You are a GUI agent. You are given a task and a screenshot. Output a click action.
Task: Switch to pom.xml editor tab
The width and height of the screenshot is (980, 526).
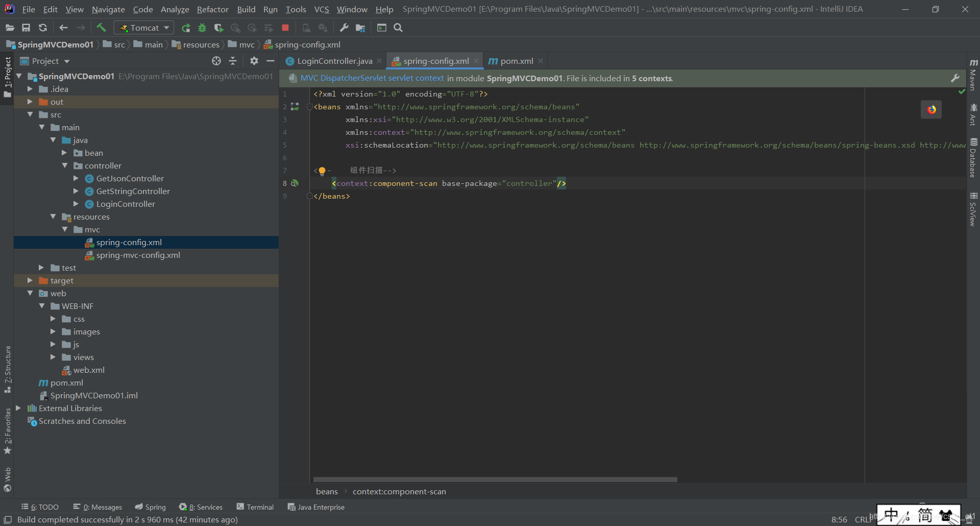(x=517, y=61)
